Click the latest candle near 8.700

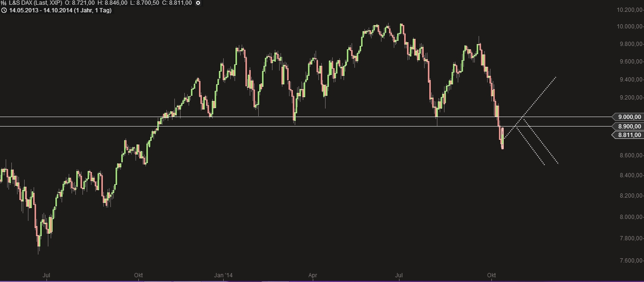click(x=502, y=138)
